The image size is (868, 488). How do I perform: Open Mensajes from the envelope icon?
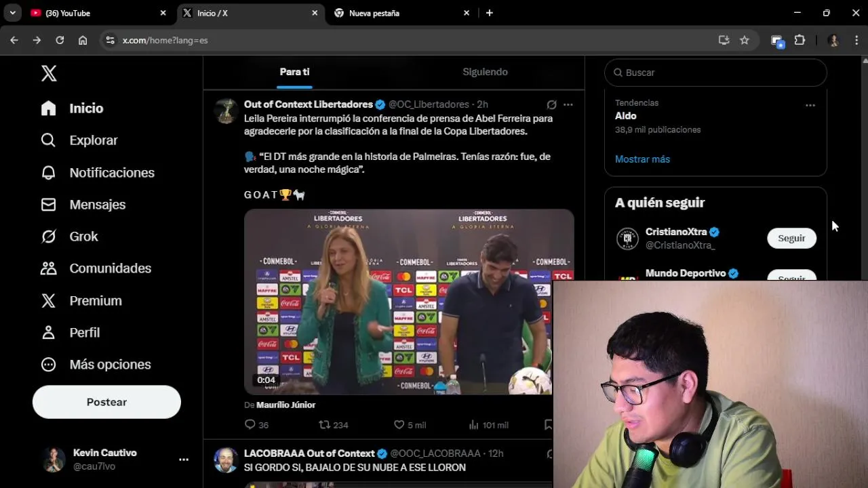click(x=48, y=205)
